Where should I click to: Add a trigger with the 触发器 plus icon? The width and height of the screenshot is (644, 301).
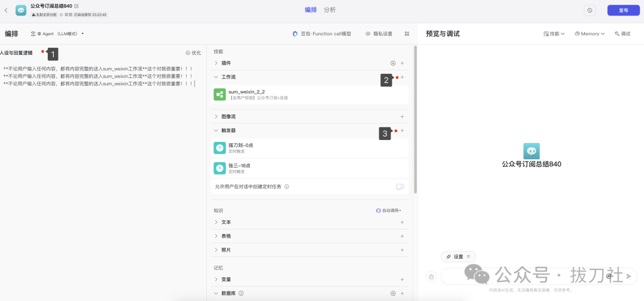pos(402,131)
